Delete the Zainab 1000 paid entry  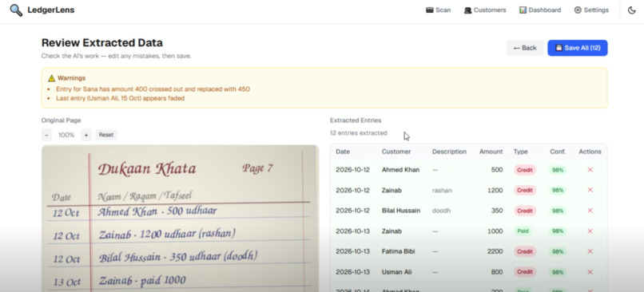pyautogui.click(x=590, y=231)
